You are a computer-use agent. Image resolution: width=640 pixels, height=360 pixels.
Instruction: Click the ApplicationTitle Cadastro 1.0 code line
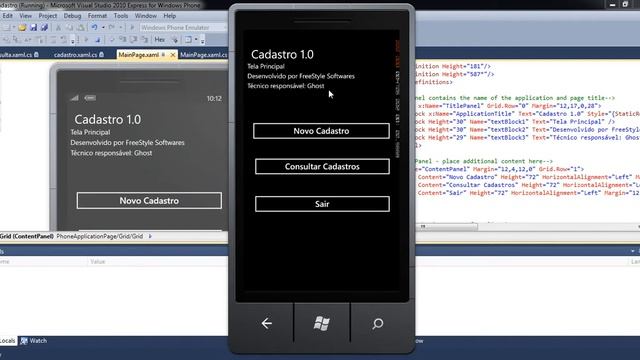click(527, 114)
